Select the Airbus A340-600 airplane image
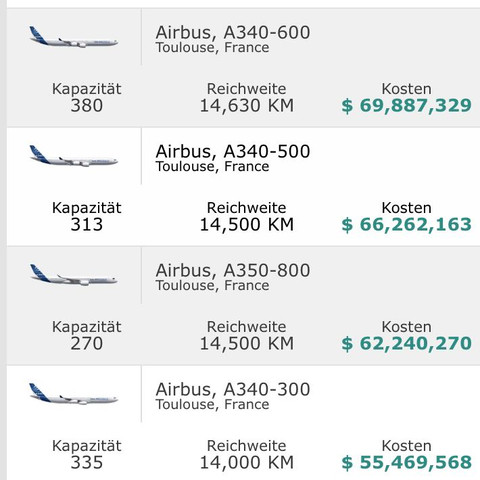Screen dimensions: 480x480 click(x=73, y=37)
